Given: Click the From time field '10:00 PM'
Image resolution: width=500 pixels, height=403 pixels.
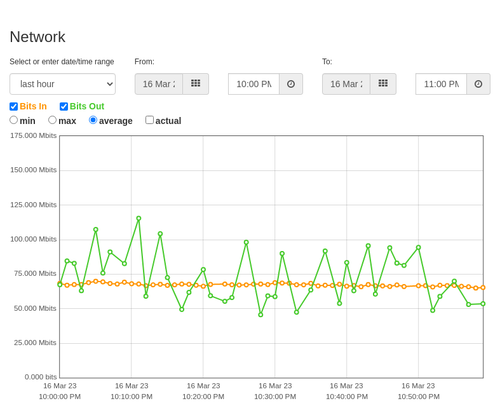Looking at the screenshot, I should [254, 84].
